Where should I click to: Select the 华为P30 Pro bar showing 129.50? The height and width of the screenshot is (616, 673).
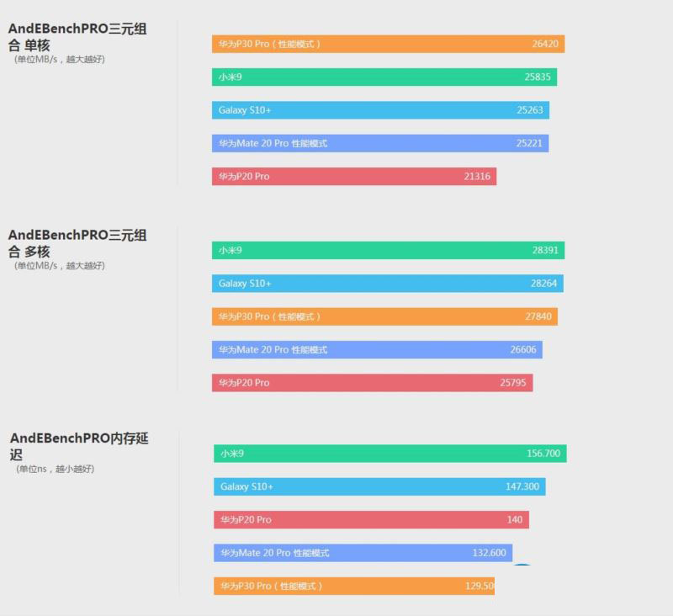tap(354, 587)
